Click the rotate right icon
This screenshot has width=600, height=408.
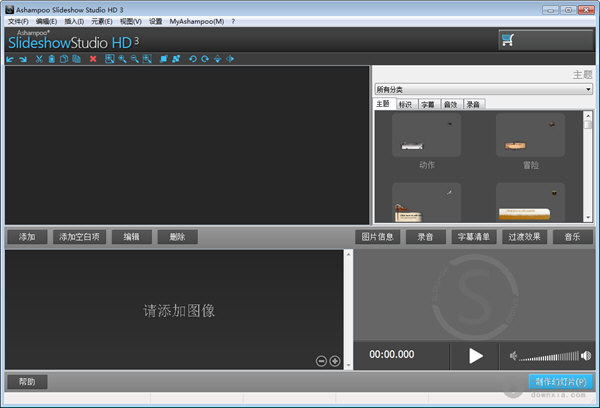pos(205,59)
